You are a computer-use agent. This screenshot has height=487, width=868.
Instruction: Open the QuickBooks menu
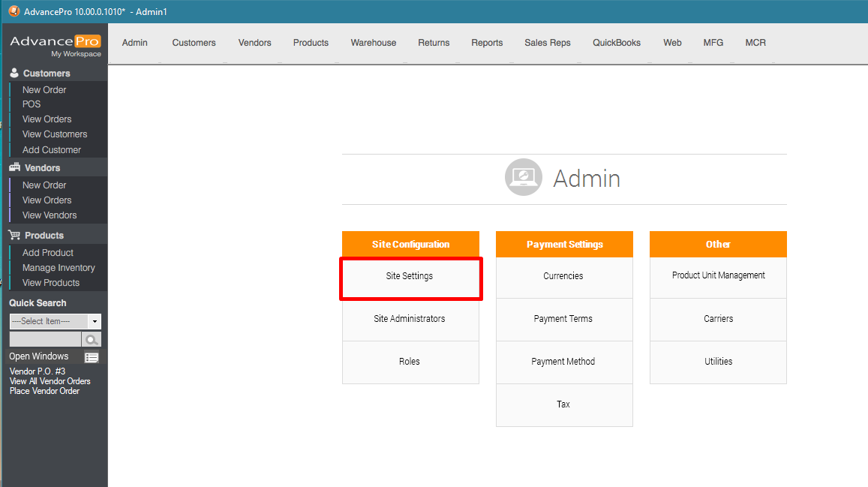pos(616,43)
